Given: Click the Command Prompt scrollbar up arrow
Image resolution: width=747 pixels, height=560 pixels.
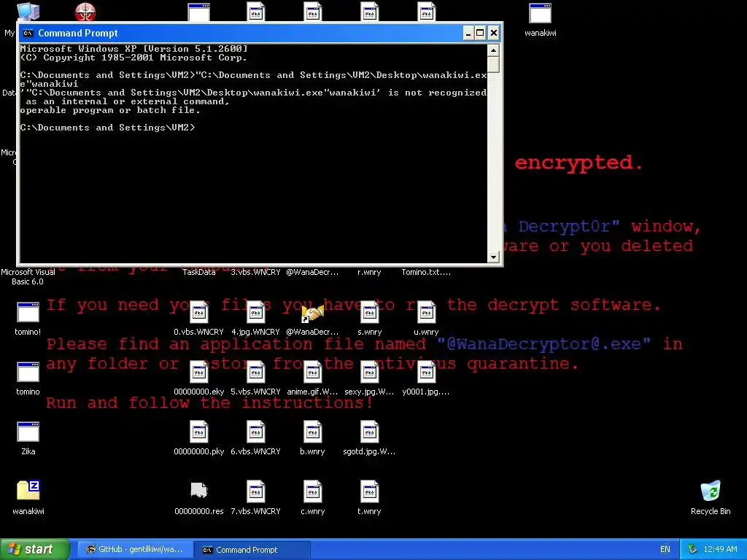Looking at the screenshot, I should tap(493, 50).
